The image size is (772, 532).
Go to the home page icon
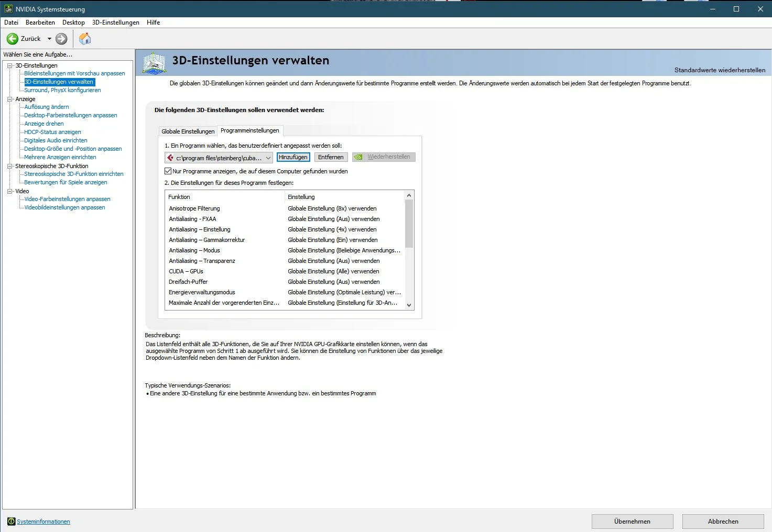(x=85, y=39)
